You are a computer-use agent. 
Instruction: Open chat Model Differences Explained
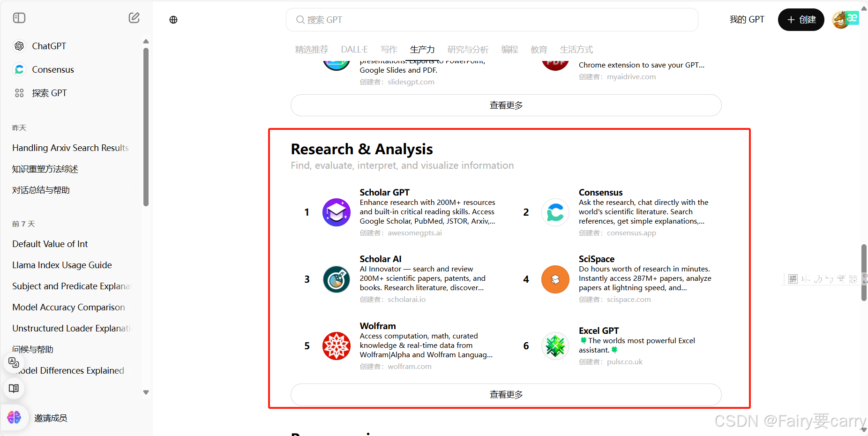(x=70, y=370)
